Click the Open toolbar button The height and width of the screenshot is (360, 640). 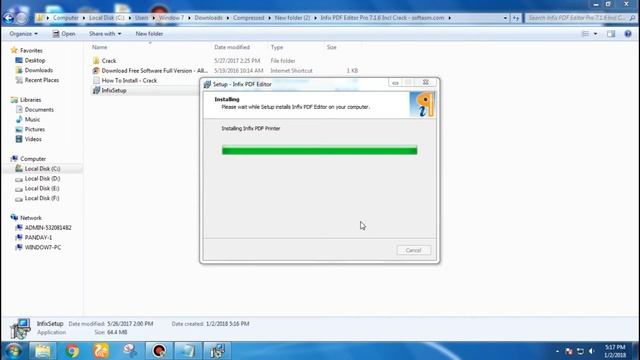click(x=64, y=34)
